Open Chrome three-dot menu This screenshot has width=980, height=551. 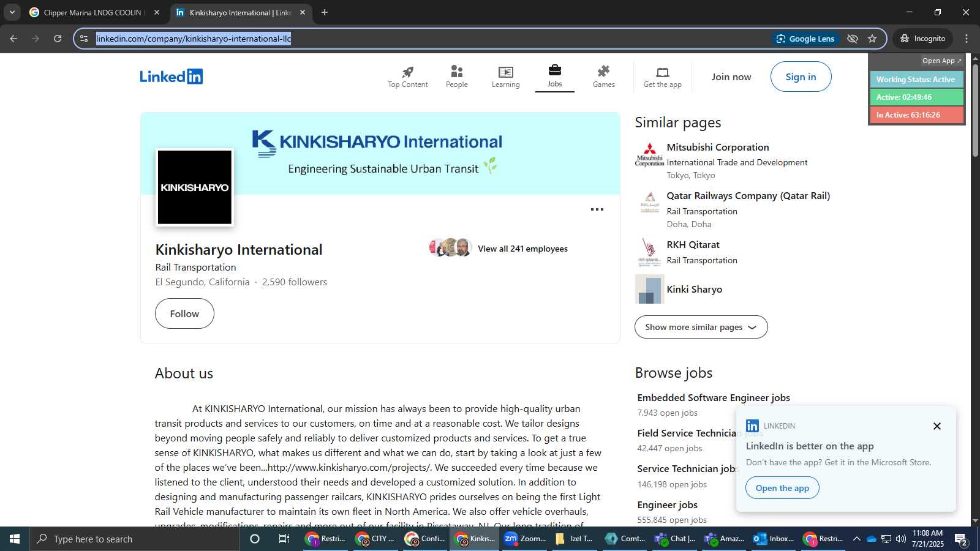967,39
